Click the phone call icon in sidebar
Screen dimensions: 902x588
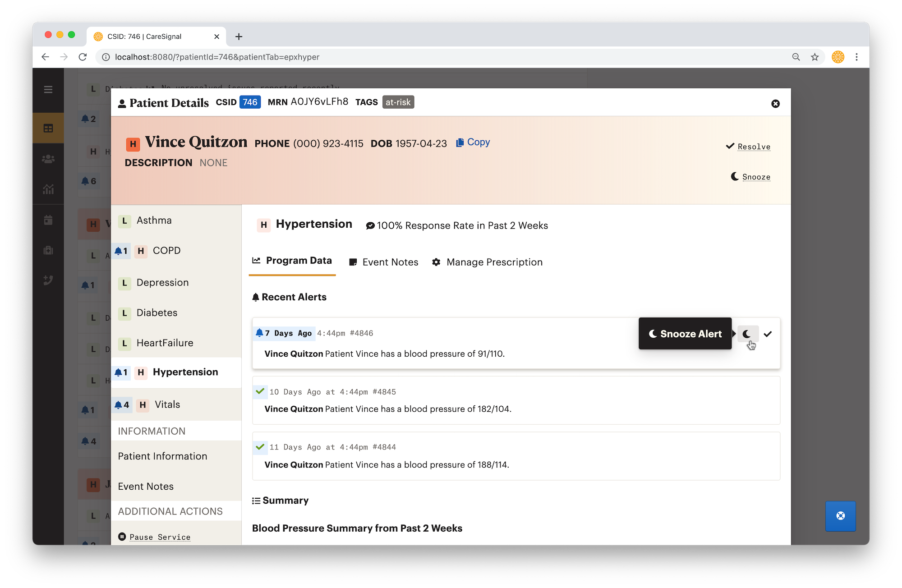coord(48,280)
